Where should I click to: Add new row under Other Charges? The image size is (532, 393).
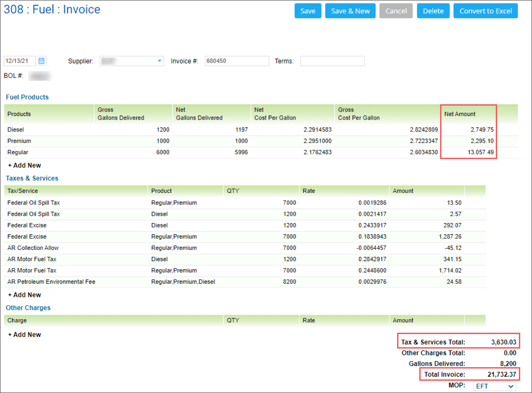(24, 335)
